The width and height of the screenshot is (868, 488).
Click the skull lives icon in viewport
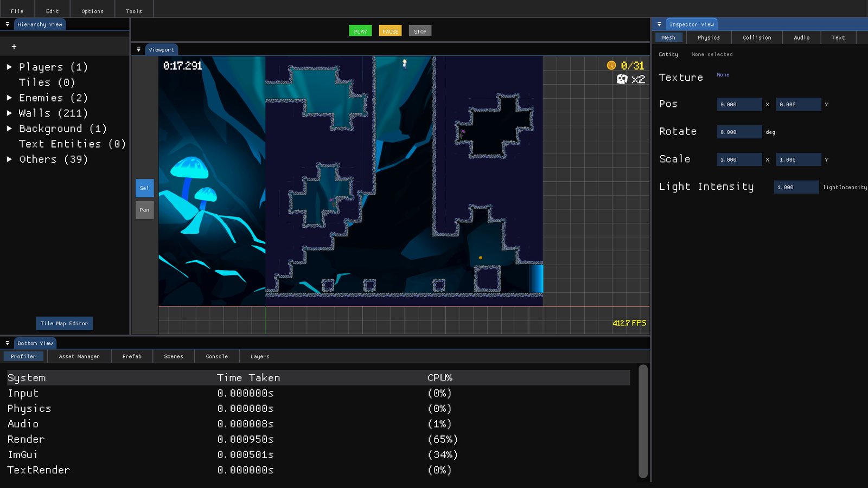622,79
